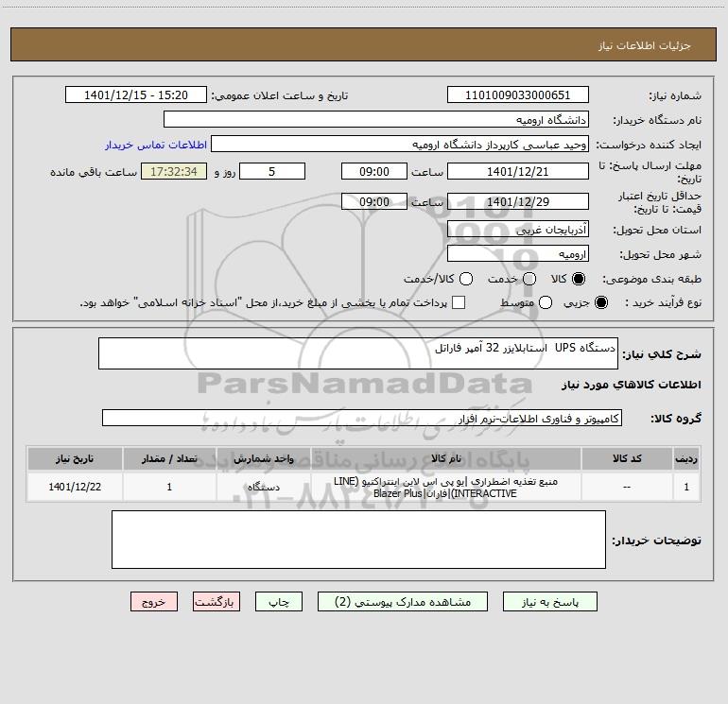Click the خروج exit button
The image size is (728, 704).
point(154,601)
